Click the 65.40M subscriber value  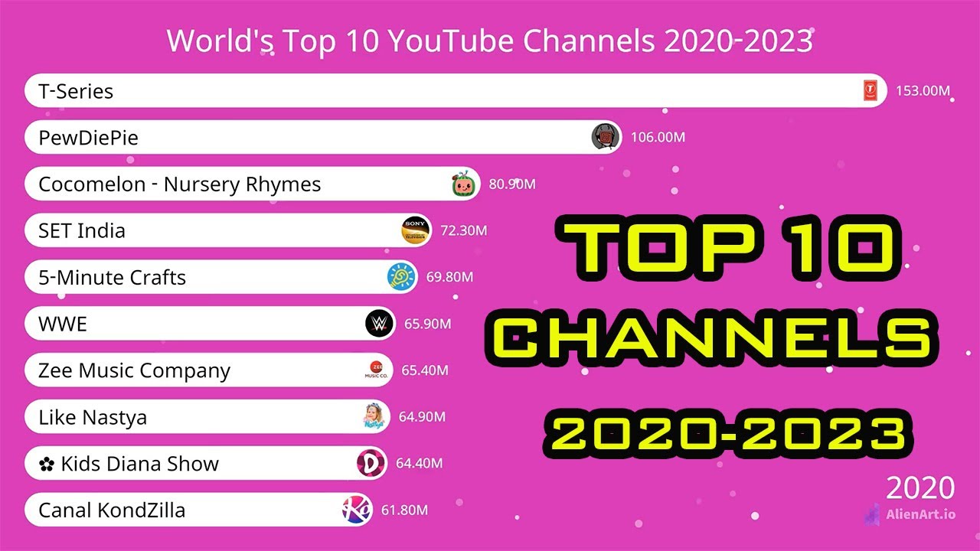pyautogui.click(x=425, y=370)
